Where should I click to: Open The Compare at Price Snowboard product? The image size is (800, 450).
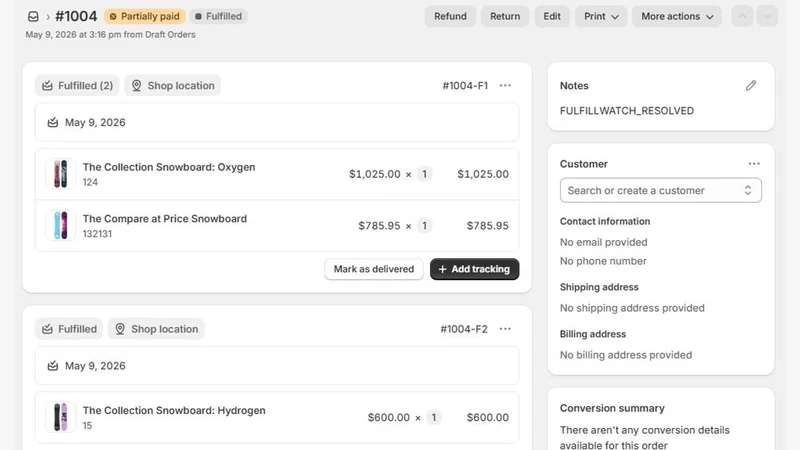pos(165,218)
